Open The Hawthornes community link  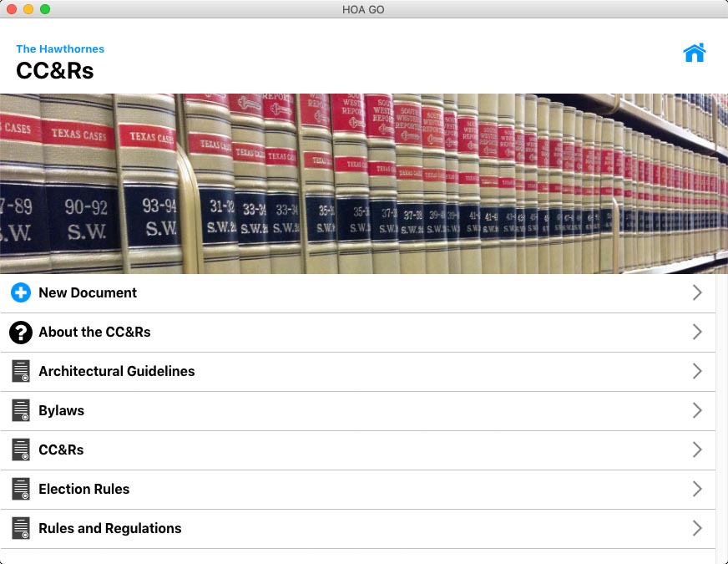tap(60, 48)
